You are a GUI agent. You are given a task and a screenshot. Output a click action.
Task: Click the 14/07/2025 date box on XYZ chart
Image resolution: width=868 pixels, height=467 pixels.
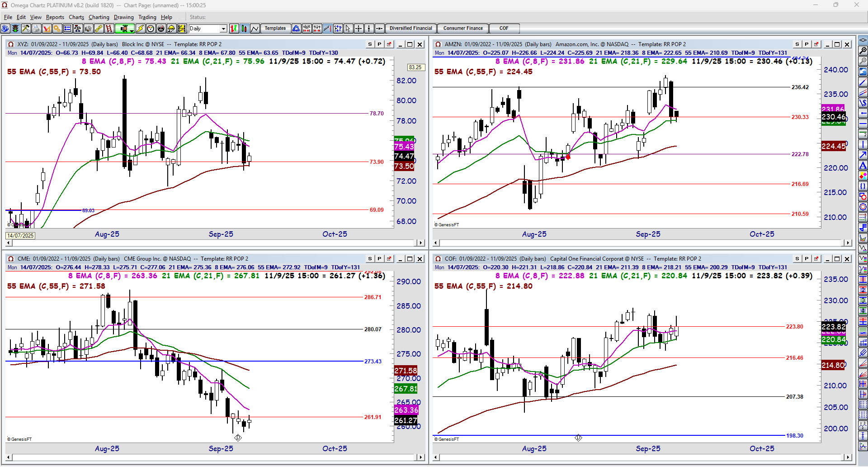20,236
